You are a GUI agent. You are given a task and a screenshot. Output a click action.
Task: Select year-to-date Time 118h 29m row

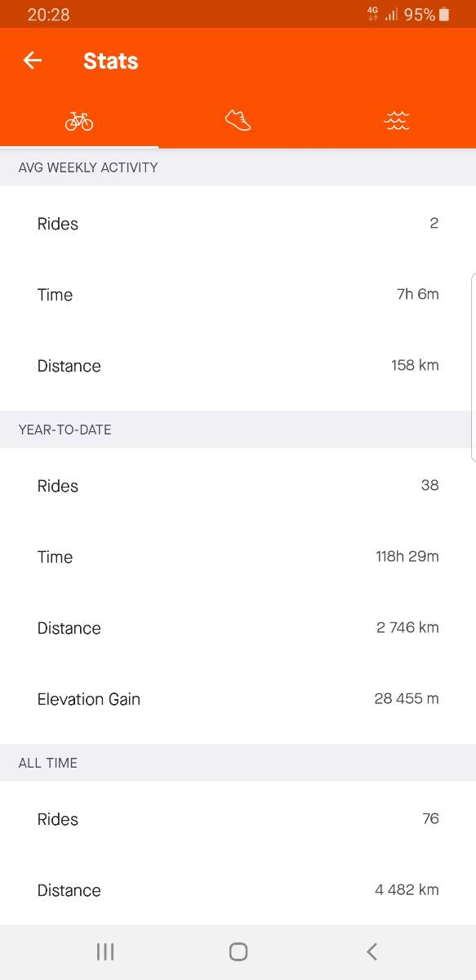[238, 557]
